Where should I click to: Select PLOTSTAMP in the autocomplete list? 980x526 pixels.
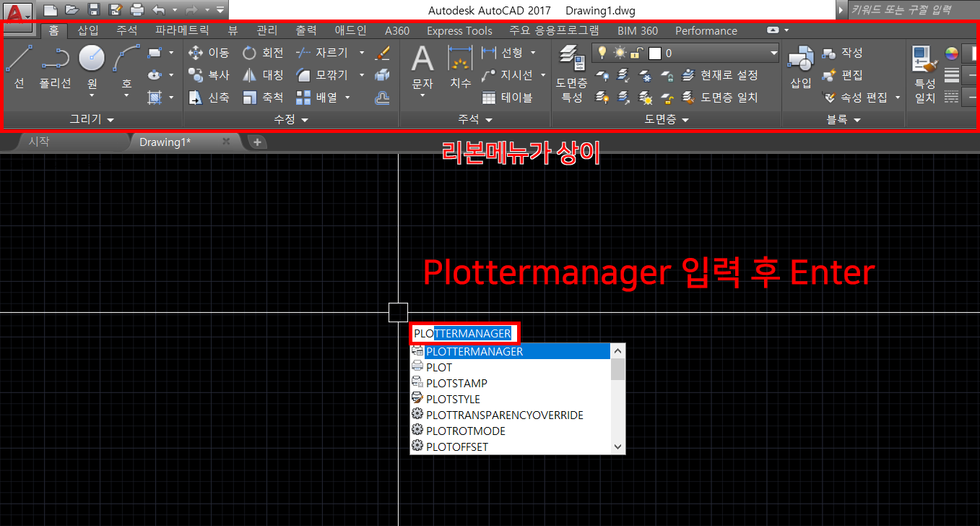[511, 383]
